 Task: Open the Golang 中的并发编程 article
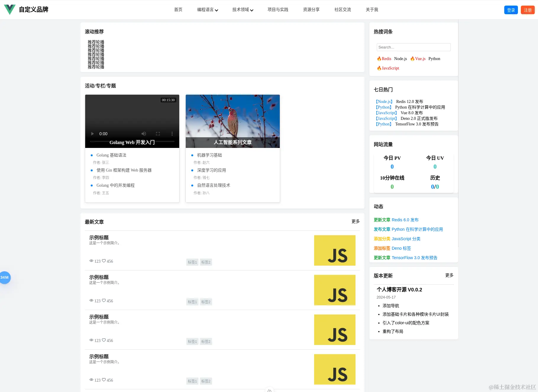[x=115, y=185]
